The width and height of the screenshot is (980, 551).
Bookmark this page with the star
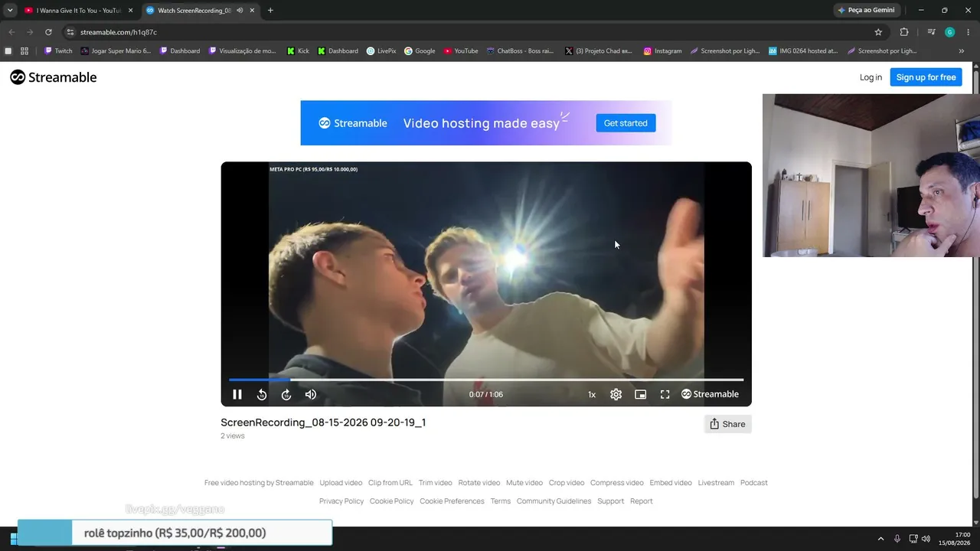pos(878,32)
